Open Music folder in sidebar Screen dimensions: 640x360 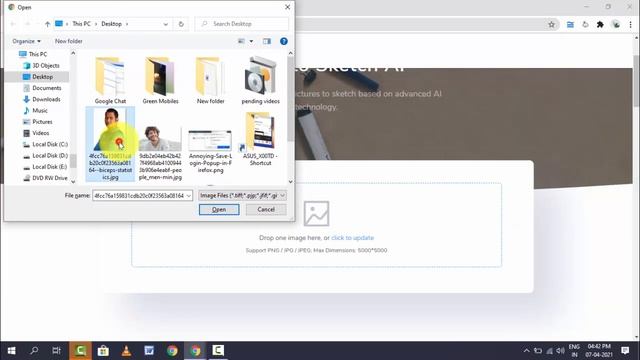click(35, 111)
